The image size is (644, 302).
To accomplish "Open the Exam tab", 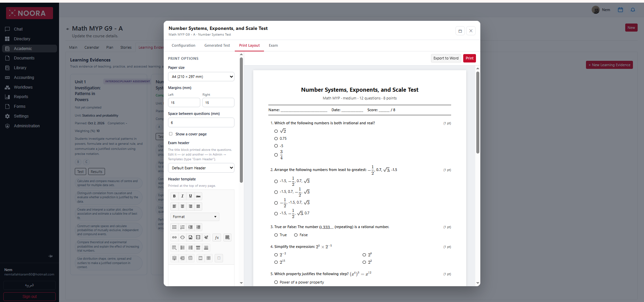I will pyautogui.click(x=273, y=45).
